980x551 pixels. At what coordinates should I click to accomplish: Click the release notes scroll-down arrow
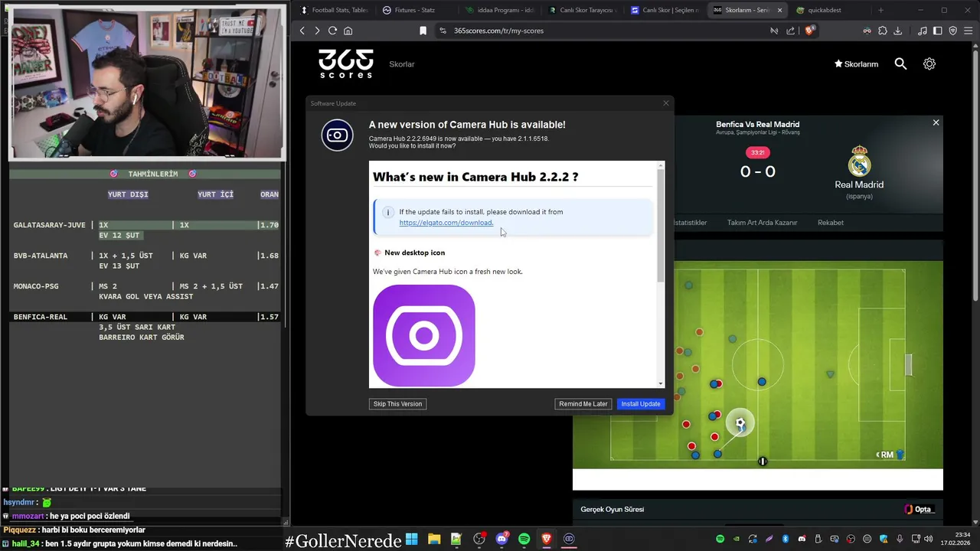tap(661, 383)
